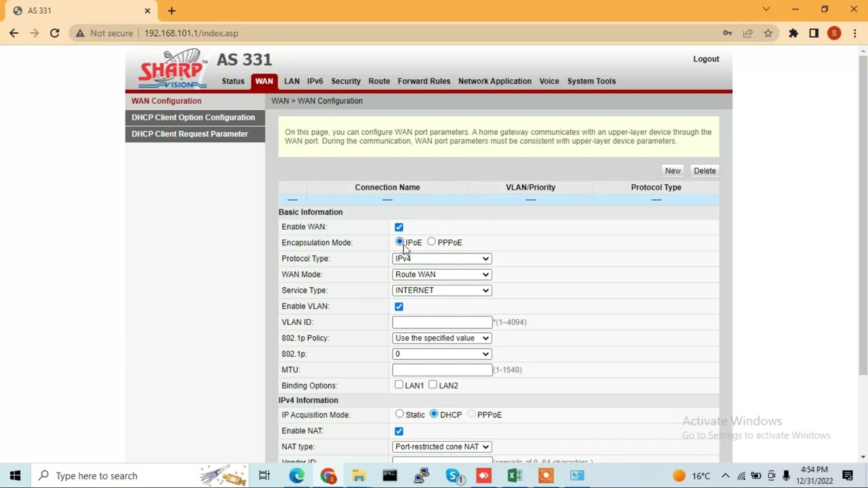Open the System Tools tab

[x=591, y=81]
